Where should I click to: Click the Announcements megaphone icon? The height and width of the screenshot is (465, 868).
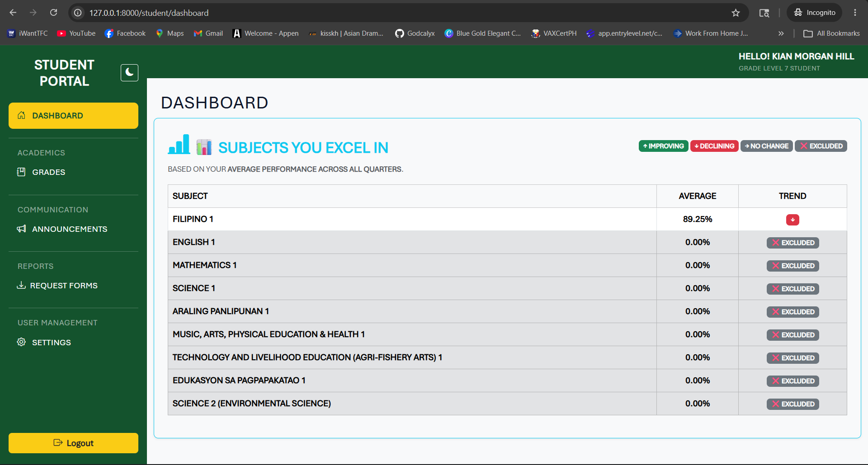[x=21, y=229]
